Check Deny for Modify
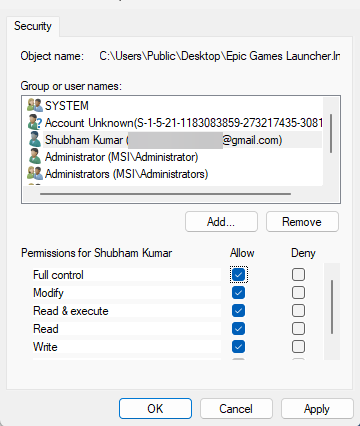Screen dimensions: 360x426 [298, 293]
